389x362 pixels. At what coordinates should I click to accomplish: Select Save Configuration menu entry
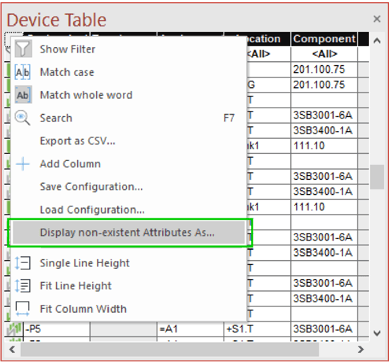click(91, 187)
